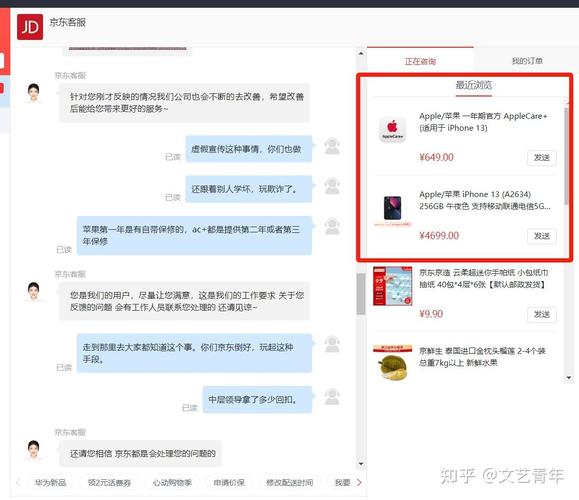Click chat scrollbar down arrow

click(x=361, y=464)
